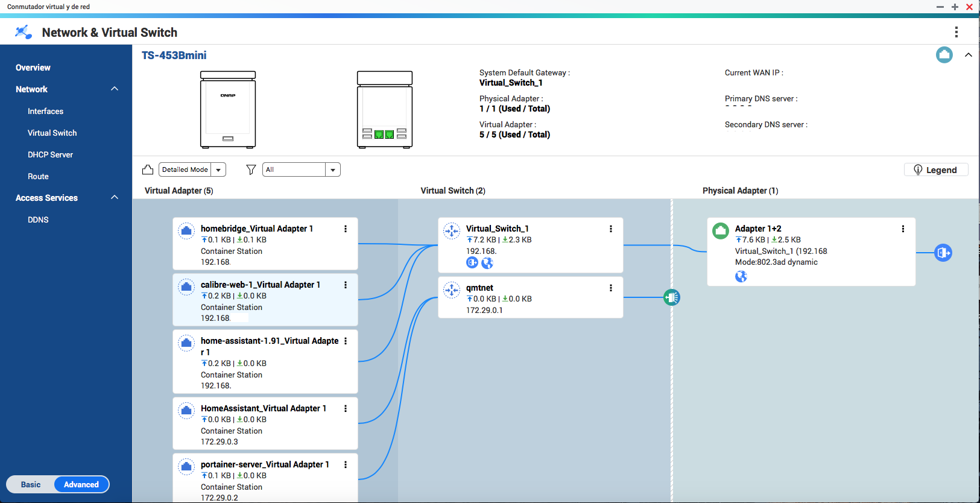Show the Legend
This screenshot has height=503, width=980.
pos(936,170)
